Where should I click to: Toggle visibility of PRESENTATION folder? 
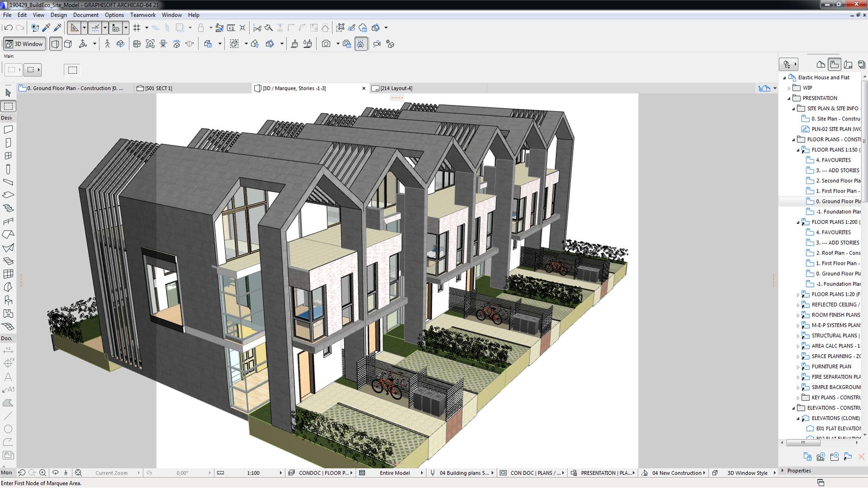[x=791, y=97]
